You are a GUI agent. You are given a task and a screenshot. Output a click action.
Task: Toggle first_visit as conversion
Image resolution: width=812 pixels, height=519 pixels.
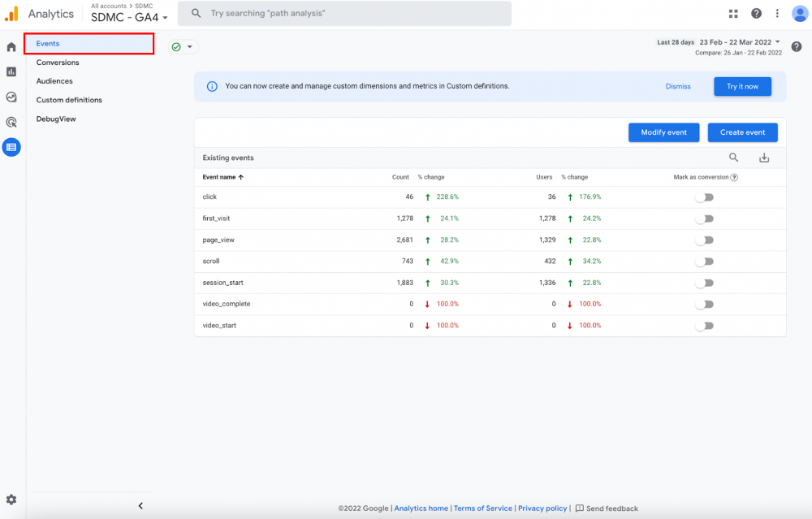pos(705,218)
